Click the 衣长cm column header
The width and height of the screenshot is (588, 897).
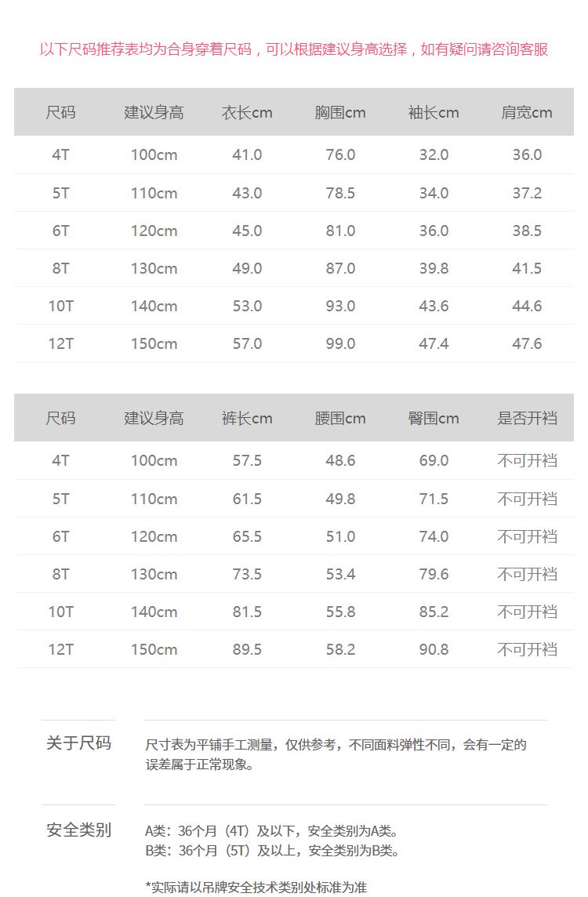click(x=247, y=112)
